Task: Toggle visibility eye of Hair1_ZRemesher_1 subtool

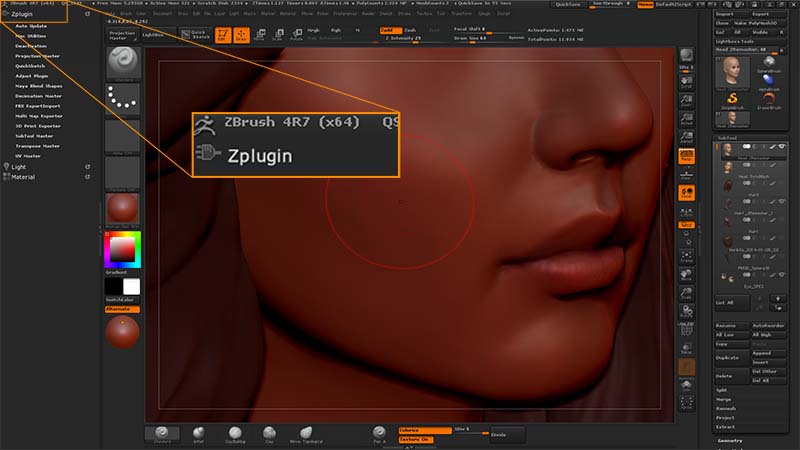Action: (x=781, y=202)
